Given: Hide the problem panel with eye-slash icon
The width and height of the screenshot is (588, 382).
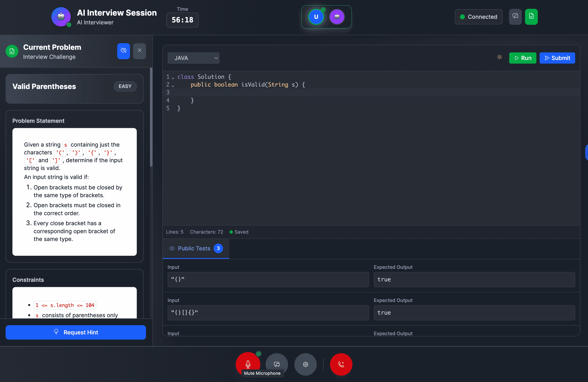Looking at the screenshot, I should (x=123, y=51).
